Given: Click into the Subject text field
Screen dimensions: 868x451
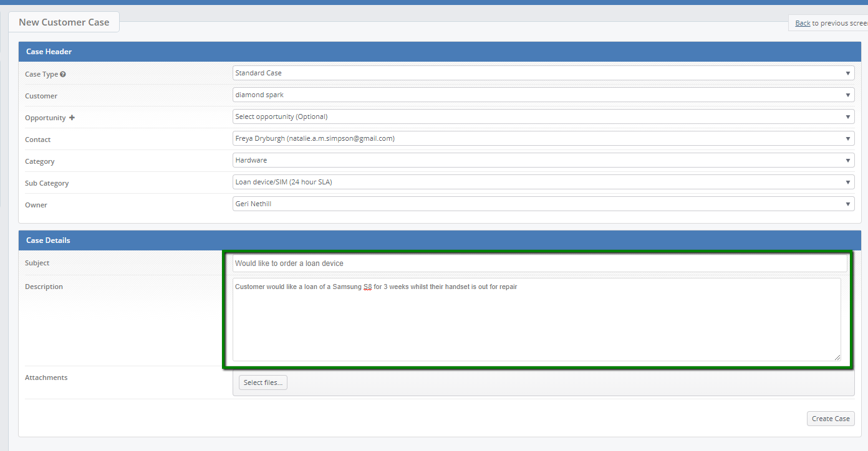Looking at the screenshot, I should (x=539, y=263).
